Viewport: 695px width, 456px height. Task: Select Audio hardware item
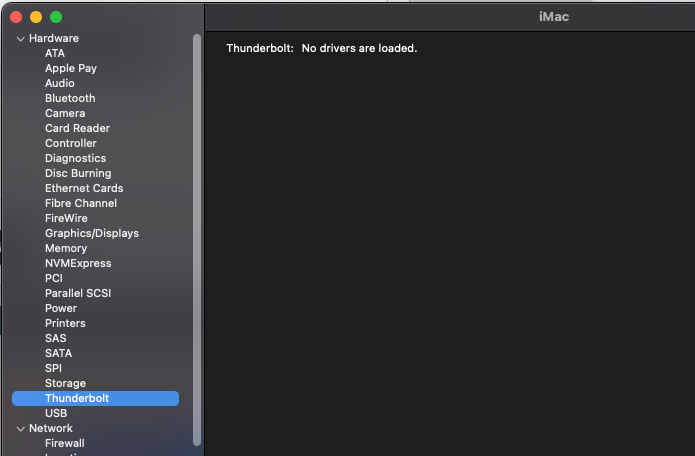click(60, 83)
